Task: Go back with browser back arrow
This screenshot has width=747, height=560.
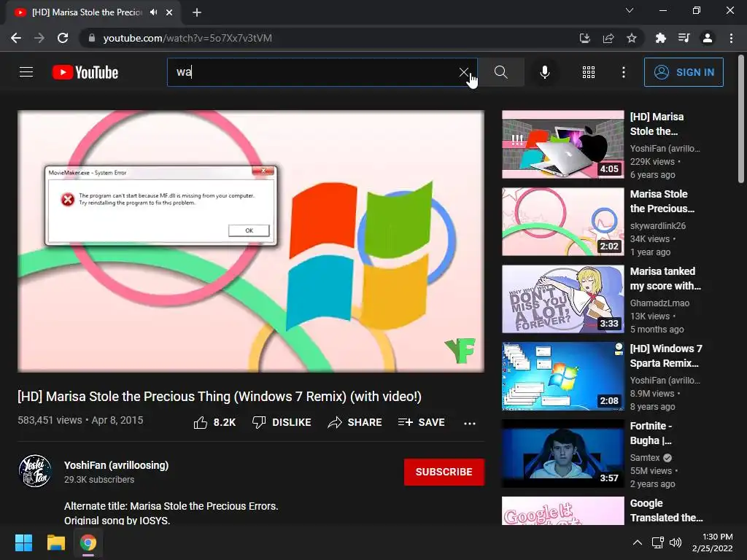Action: coord(16,38)
